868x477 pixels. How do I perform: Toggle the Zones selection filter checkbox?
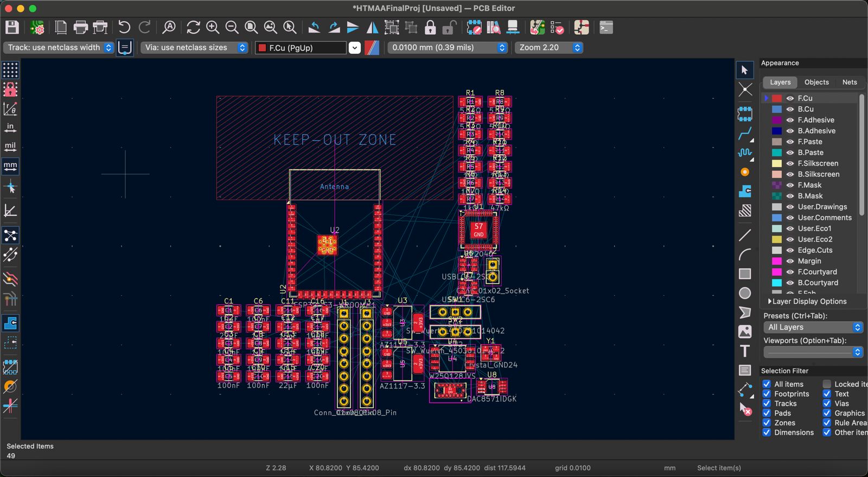[767, 423]
